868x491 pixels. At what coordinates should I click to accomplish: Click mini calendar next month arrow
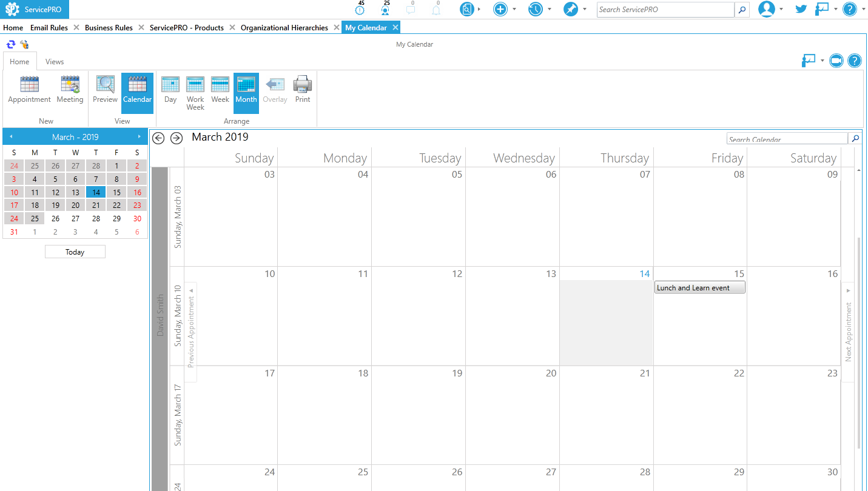pyautogui.click(x=140, y=137)
